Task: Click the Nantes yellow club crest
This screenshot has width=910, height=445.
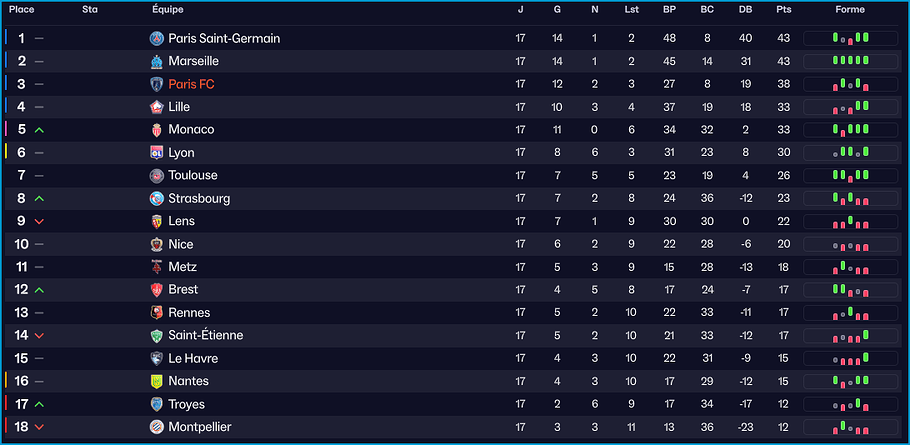Action: [x=156, y=381]
